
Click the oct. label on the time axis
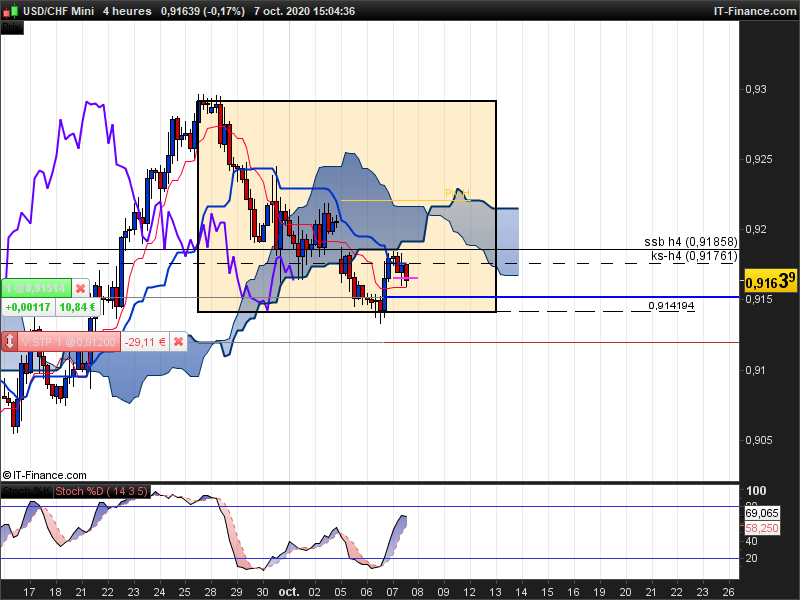pos(288,592)
